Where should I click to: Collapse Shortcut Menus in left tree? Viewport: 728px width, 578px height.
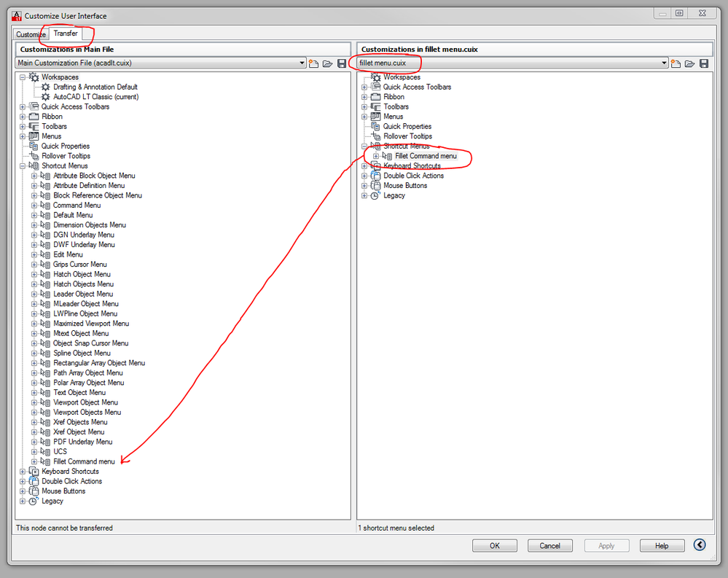click(x=23, y=165)
